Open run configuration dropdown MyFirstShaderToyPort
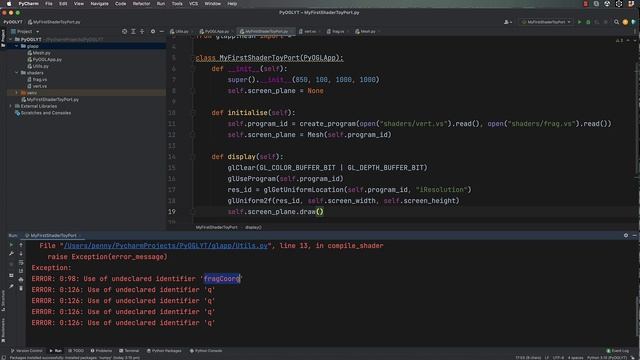Screen dimensions: 640x360 coord(546,22)
